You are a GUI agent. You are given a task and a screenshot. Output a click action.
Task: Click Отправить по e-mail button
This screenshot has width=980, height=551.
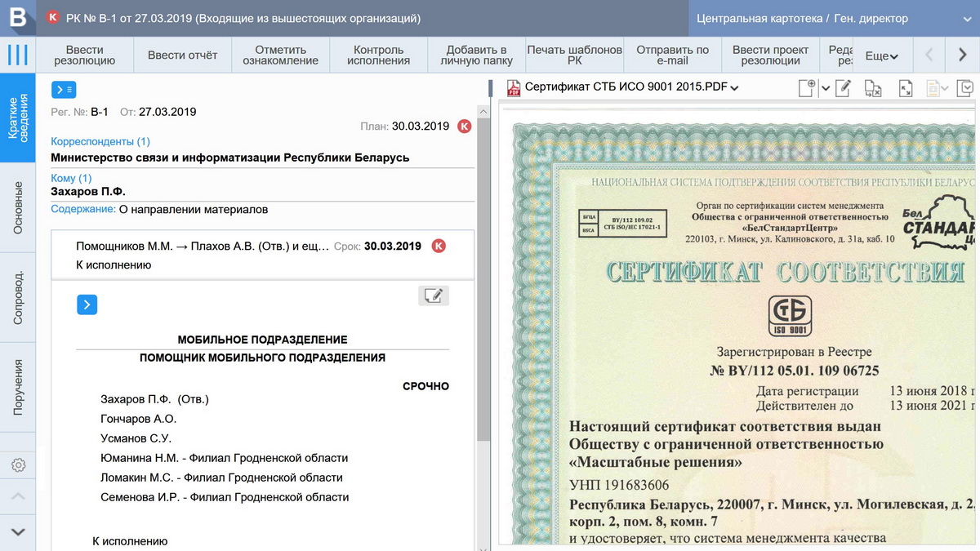673,56
